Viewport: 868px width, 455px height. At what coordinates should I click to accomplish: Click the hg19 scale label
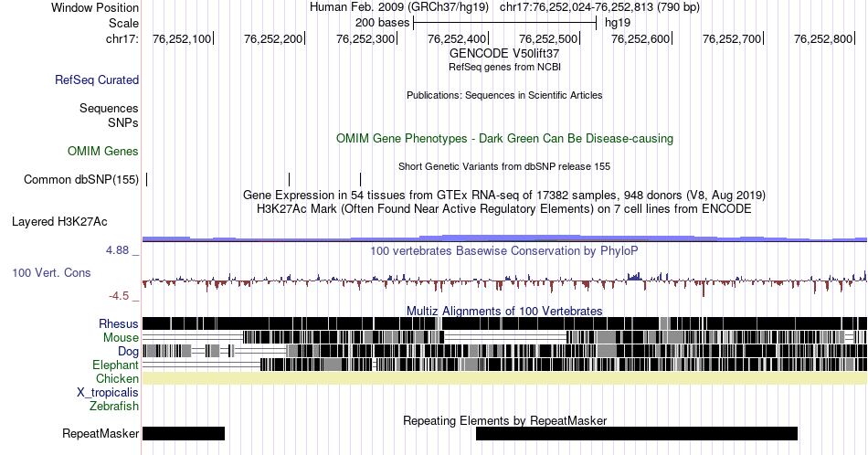click(x=618, y=23)
